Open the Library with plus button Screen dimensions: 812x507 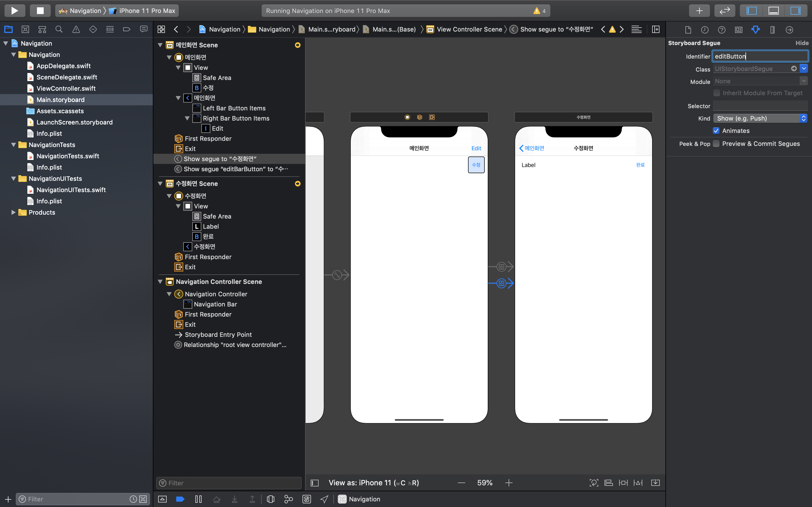tap(699, 11)
